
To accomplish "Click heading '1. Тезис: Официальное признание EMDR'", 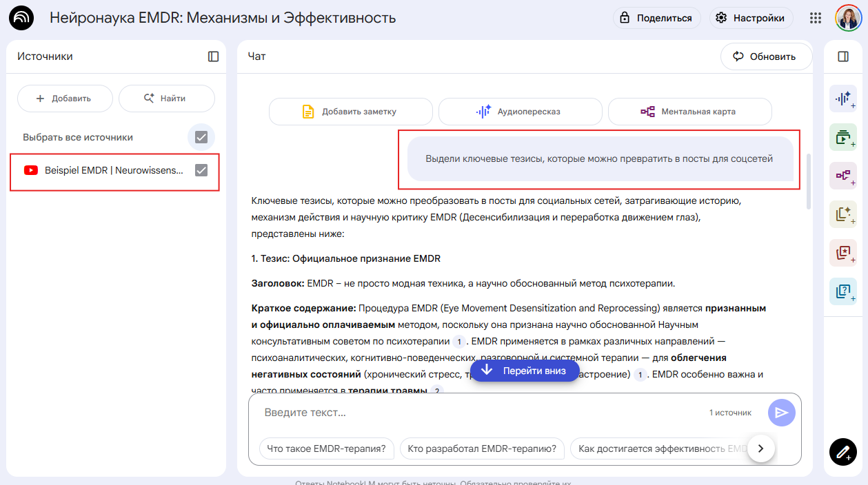I will click(x=346, y=259).
